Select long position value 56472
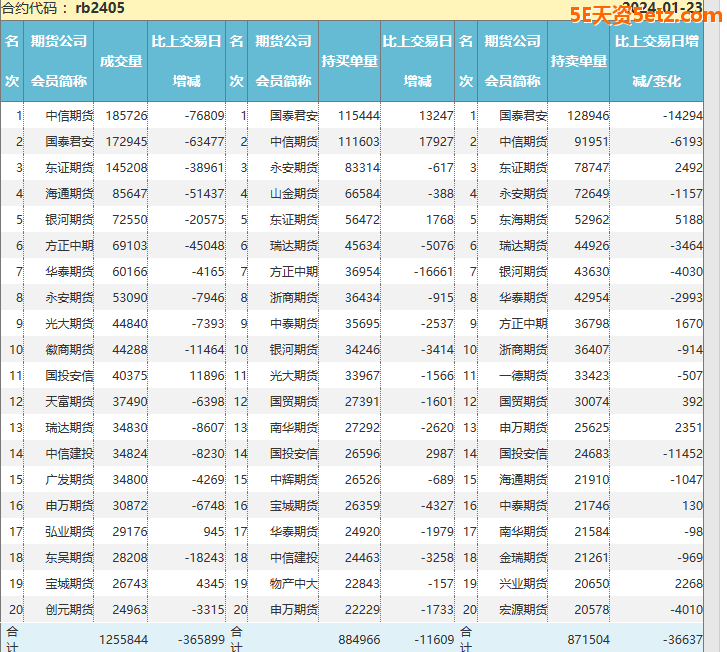The height and width of the screenshot is (652, 727). pos(363,219)
